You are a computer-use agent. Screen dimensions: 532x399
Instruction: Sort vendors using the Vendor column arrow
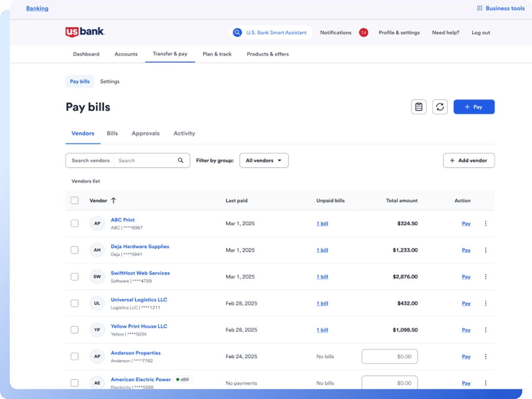point(113,200)
